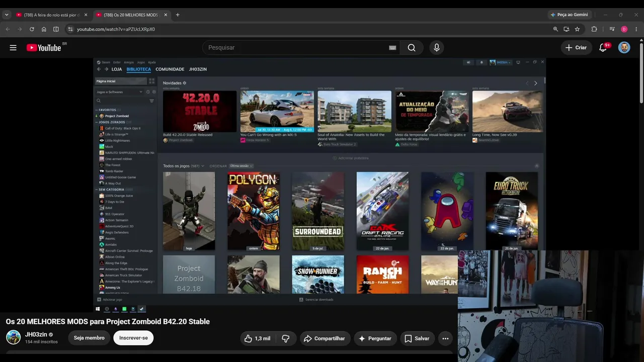Open the more actions ellipsis under video
644x362 pixels.
445,338
